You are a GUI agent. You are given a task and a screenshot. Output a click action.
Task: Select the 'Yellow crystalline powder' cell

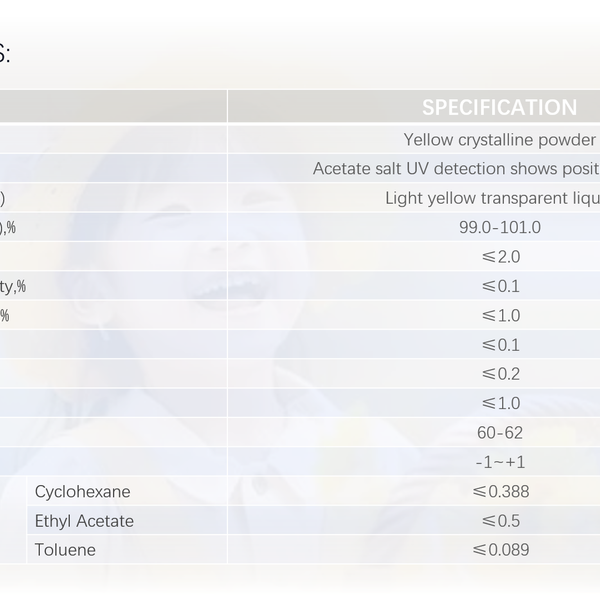(x=500, y=139)
